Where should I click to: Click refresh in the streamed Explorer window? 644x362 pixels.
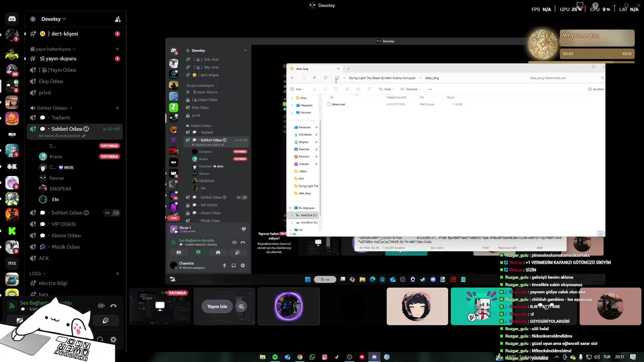[326, 78]
